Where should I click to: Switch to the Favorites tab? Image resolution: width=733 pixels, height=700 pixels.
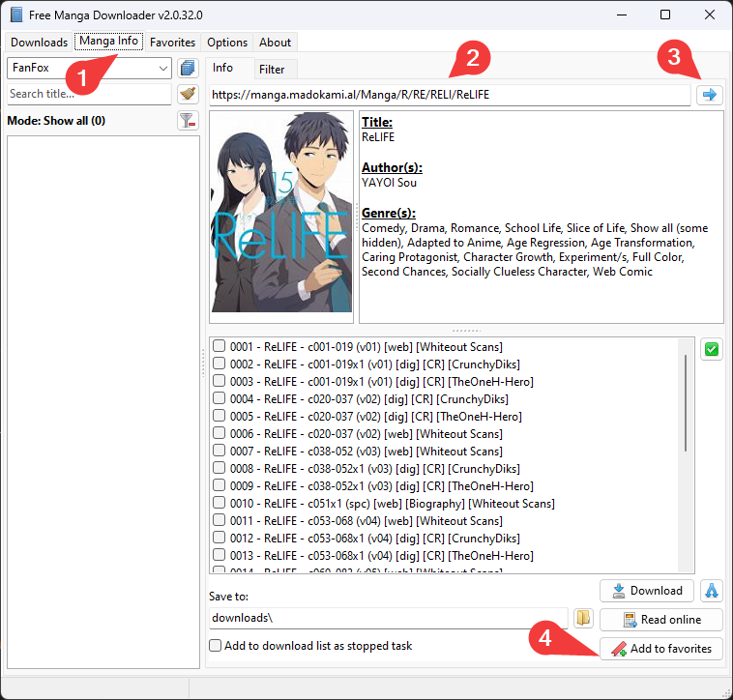point(172,43)
